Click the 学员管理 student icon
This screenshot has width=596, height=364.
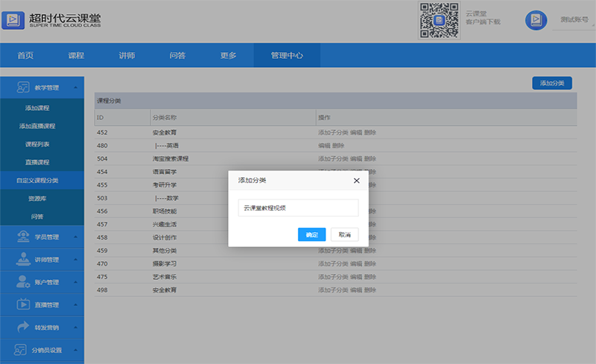point(22,237)
